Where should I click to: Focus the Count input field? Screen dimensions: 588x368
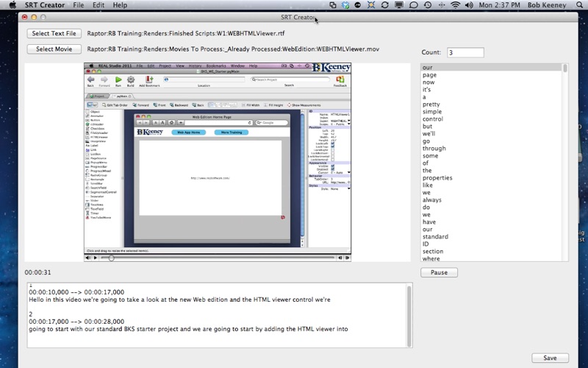[465, 52]
